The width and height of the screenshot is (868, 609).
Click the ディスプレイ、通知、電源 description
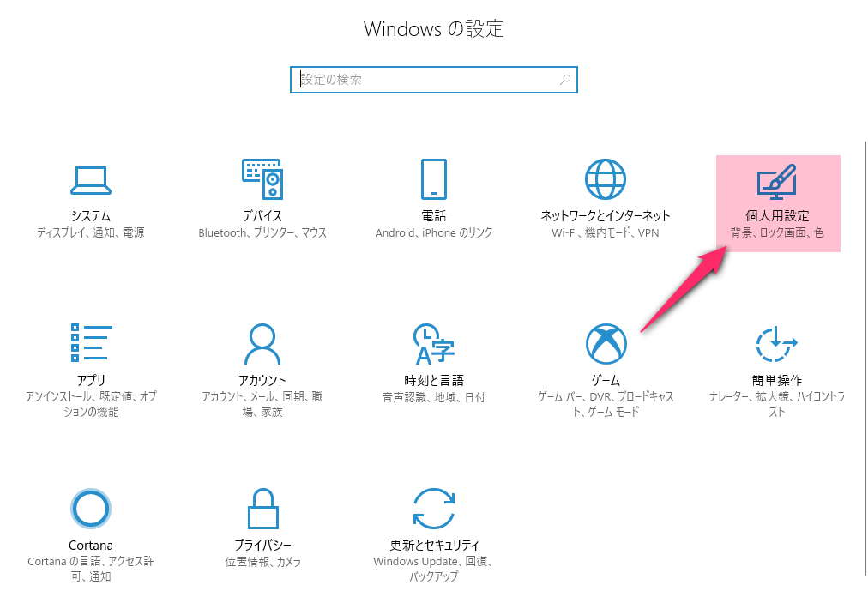point(91,232)
